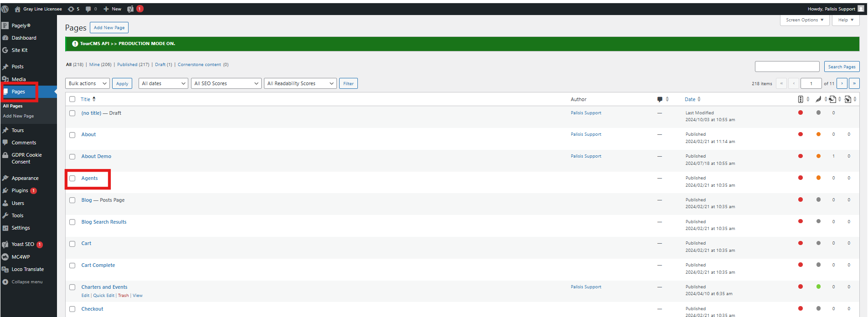Filter to Cornerstone content
This screenshot has width=868, height=317.
point(199,65)
